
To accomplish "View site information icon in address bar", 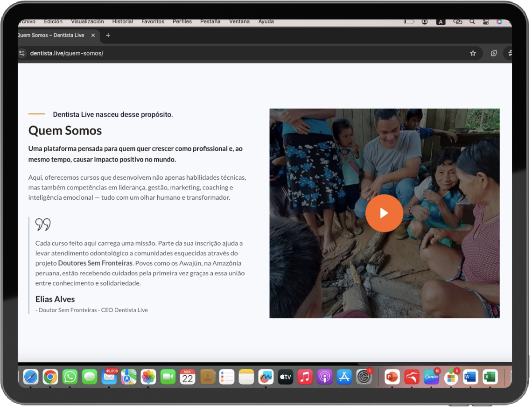I will 22,53.
